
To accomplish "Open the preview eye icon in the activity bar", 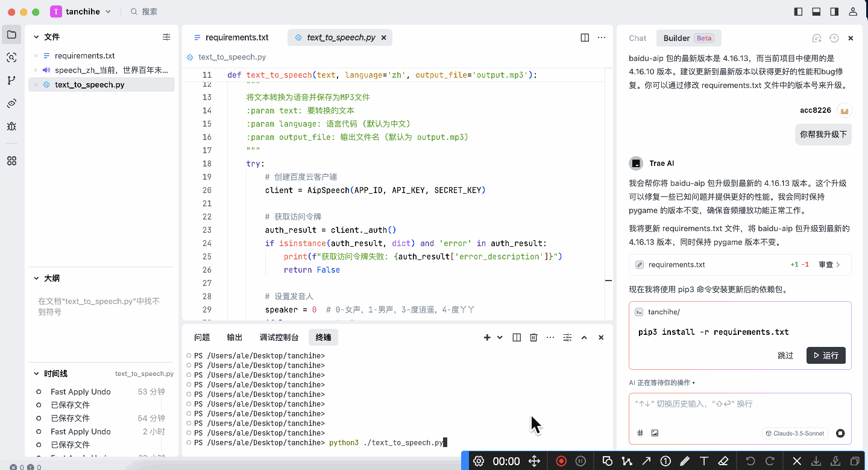I will click(x=11, y=103).
